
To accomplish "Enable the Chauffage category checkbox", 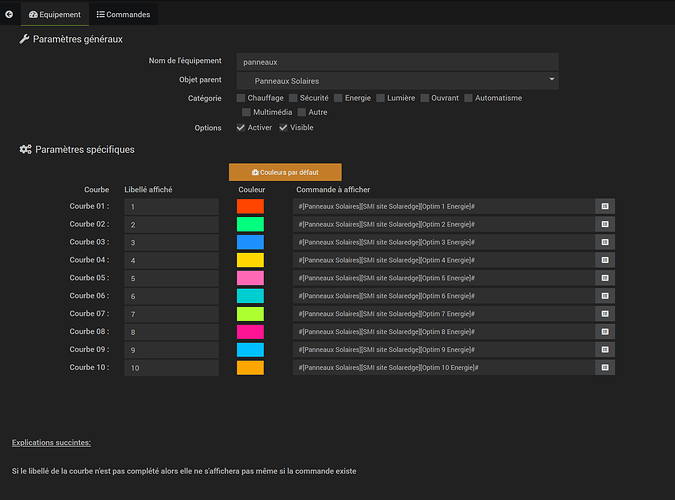I will click(x=241, y=98).
